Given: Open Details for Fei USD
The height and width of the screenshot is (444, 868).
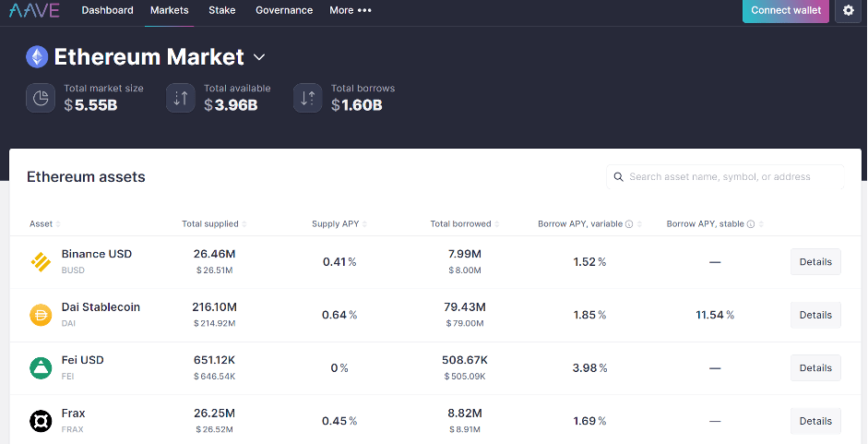Looking at the screenshot, I should pyautogui.click(x=815, y=368).
